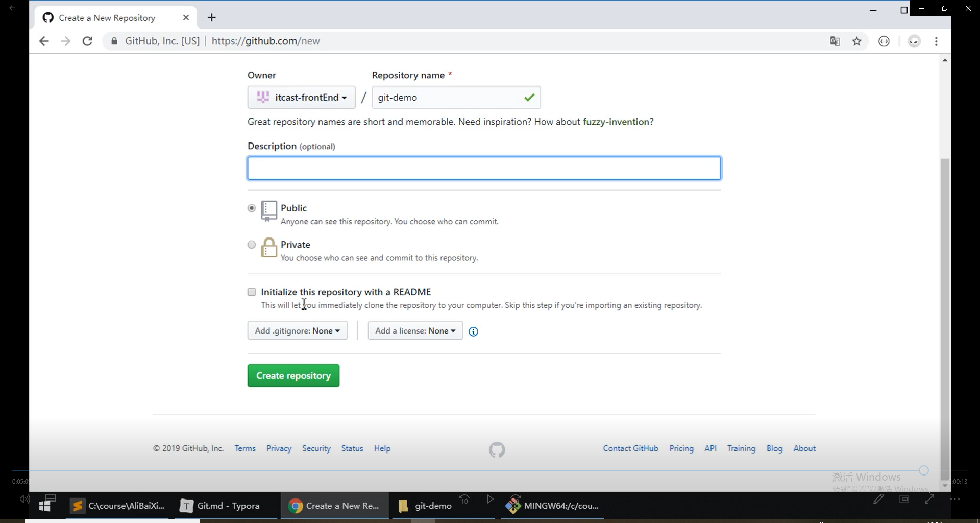980x523 pixels.
Task: Open the translate page icon
Action: coord(835,41)
